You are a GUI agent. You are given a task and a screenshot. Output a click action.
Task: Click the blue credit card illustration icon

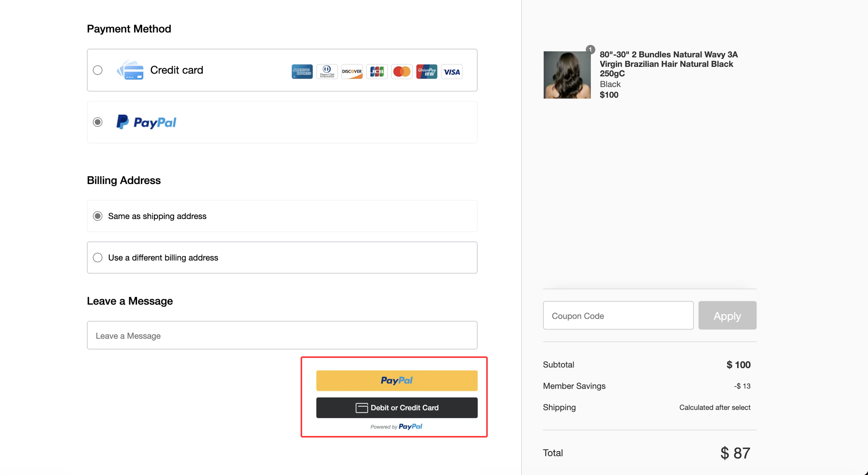tap(130, 70)
